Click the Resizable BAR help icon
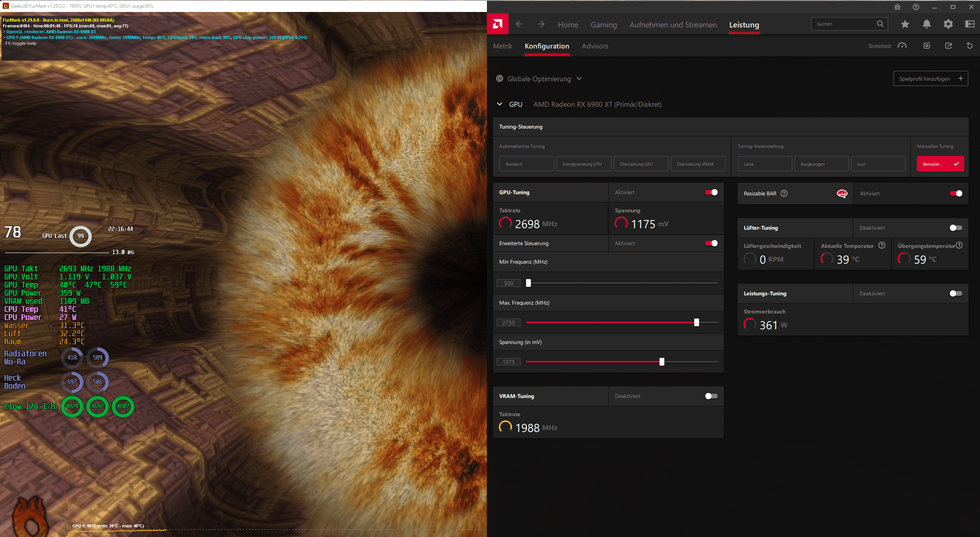 (784, 193)
